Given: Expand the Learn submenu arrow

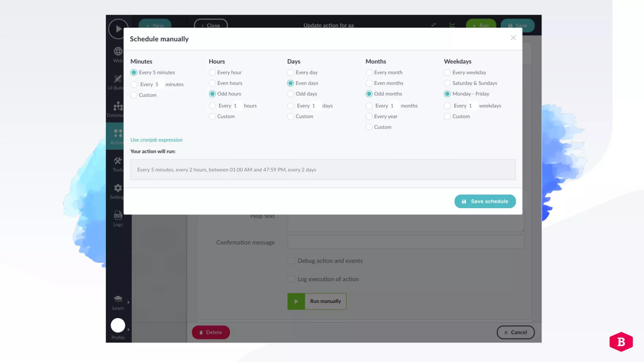Looking at the screenshot, I should 128,302.
